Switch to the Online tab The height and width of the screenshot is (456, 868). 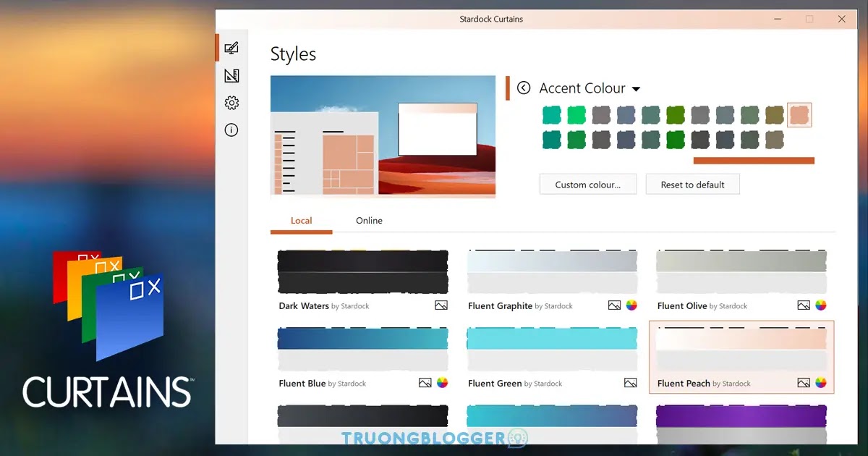pos(369,221)
